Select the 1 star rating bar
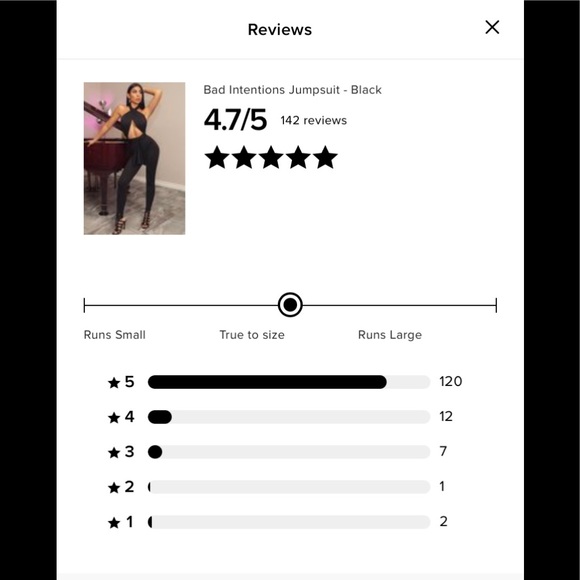580x580 pixels. point(289,522)
